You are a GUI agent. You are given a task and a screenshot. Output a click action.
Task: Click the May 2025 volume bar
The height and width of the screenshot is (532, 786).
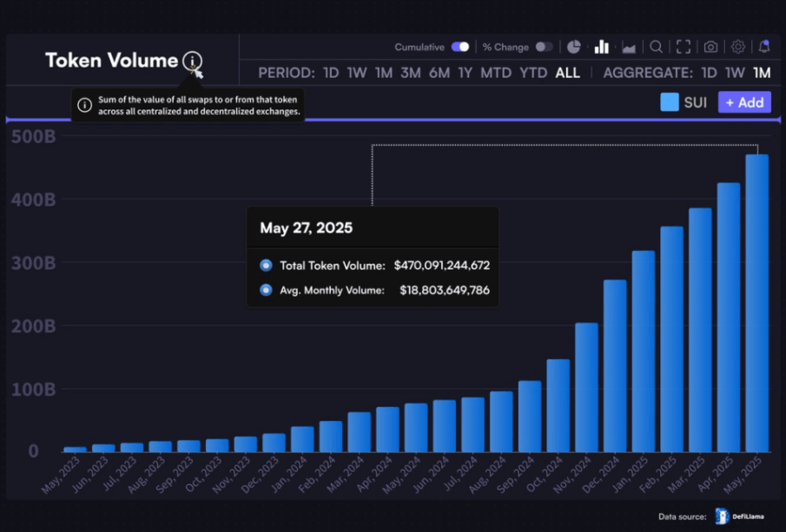tap(756, 304)
